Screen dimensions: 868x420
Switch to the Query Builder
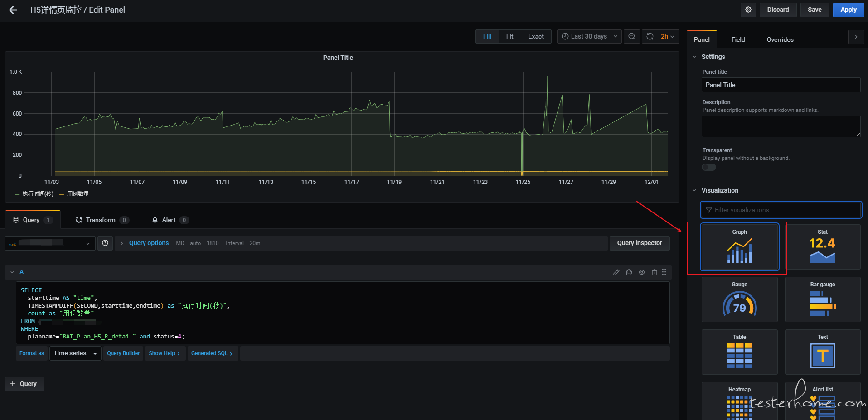[123, 353]
